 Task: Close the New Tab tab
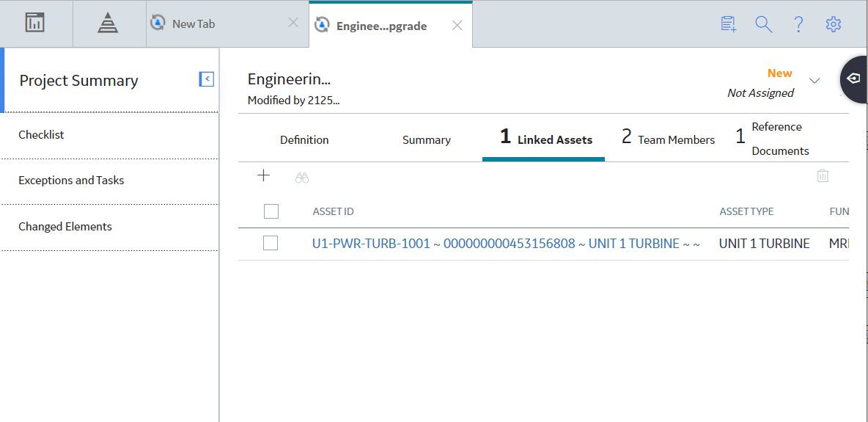coord(293,23)
